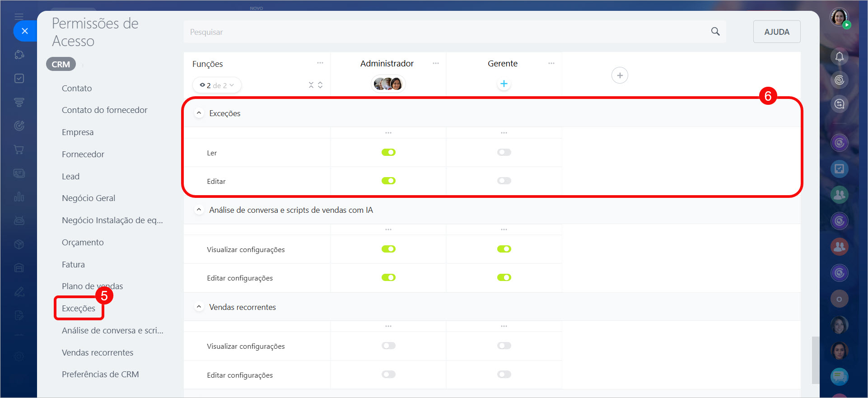Open Exceções section menu for Administrador
Image resolution: width=868 pixels, height=398 pixels.
tap(388, 133)
